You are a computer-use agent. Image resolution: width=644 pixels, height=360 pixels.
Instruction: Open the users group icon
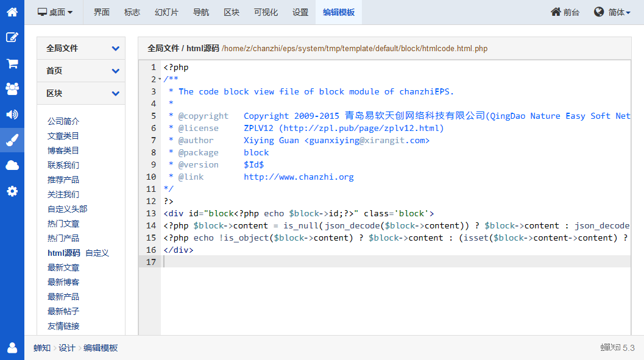point(12,89)
